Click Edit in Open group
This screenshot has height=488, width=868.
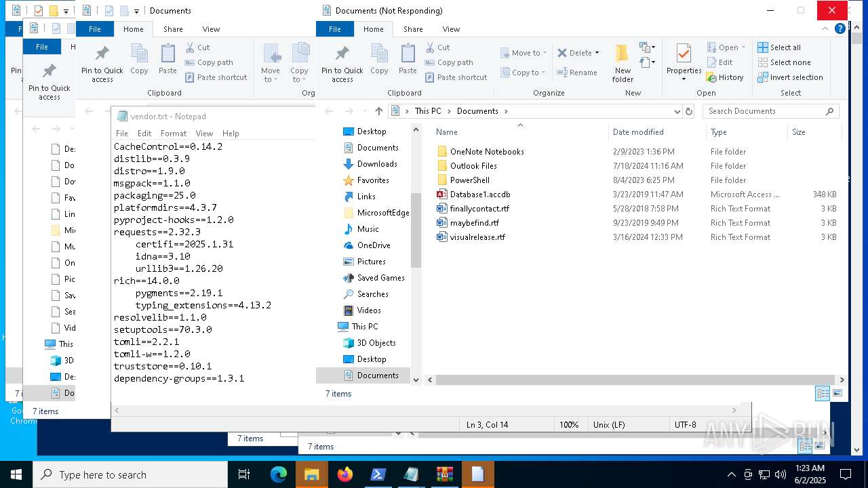(719, 62)
